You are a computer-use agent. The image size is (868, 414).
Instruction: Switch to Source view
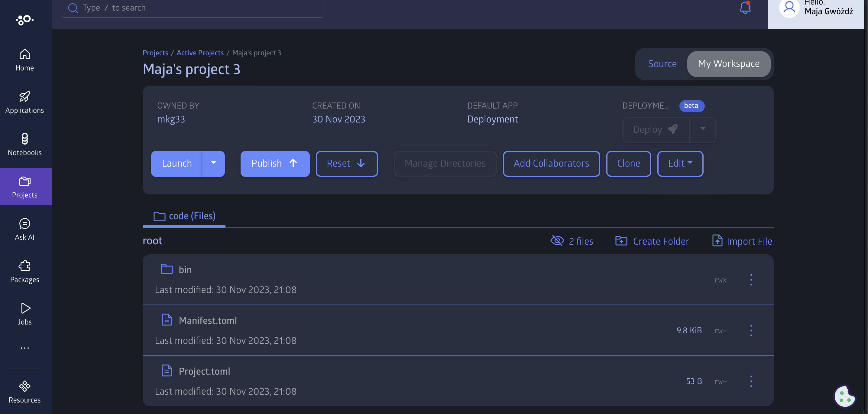coord(662,64)
